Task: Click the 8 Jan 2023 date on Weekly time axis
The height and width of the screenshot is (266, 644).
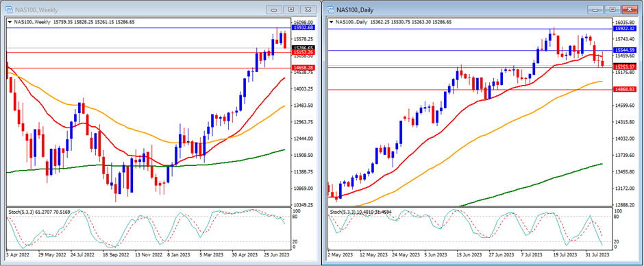Action: coord(179,255)
